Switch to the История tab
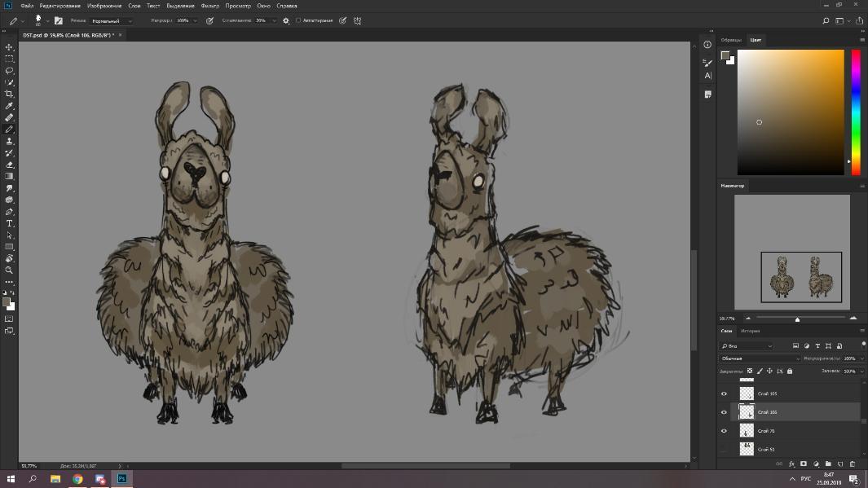The height and width of the screenshot is (488, 868). click(751, 331)
